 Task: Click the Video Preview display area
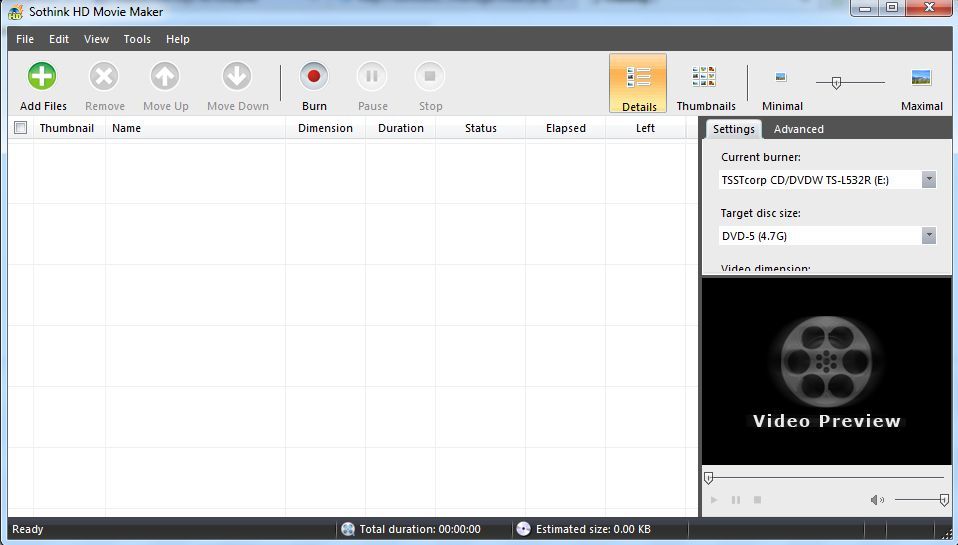(x=826, y=371)
